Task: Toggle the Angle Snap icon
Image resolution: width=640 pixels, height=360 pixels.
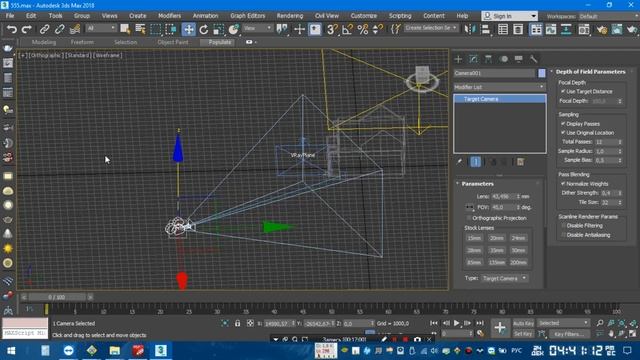Action: pos(347,29)
